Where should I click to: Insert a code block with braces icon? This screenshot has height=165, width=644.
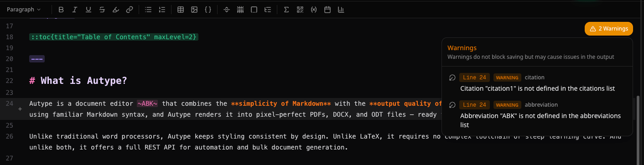pyautogui.click(x=208, y=9)
